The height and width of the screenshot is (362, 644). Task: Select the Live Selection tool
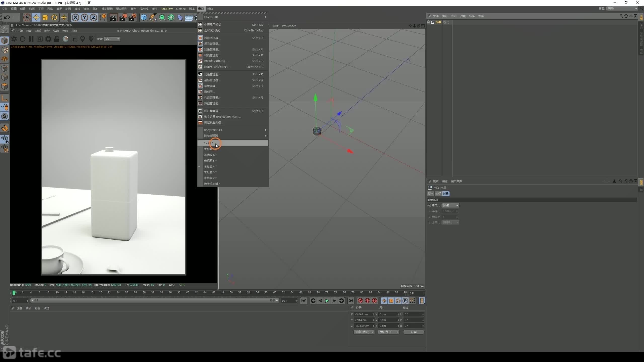click(x=27, y=17)
